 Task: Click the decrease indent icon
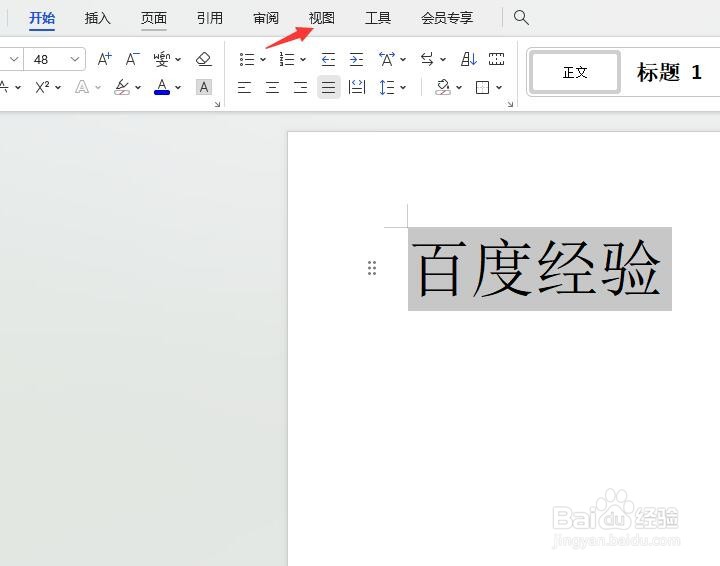[328, 59]
